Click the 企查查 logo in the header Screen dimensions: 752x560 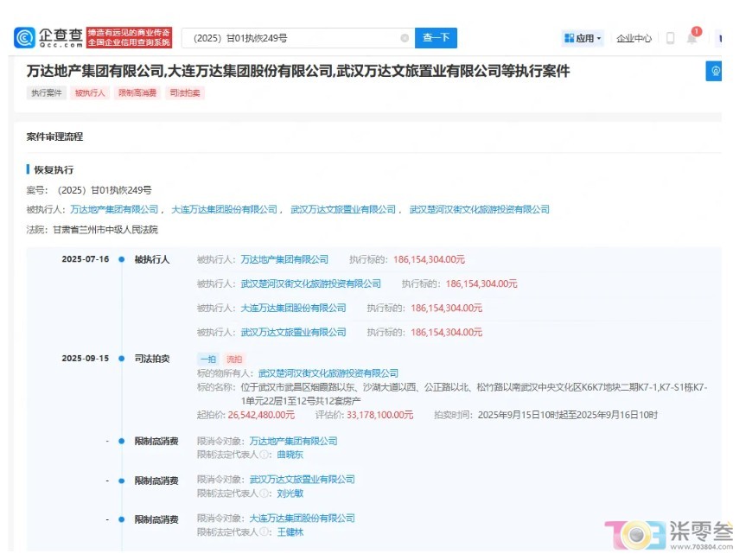point(48,38)
